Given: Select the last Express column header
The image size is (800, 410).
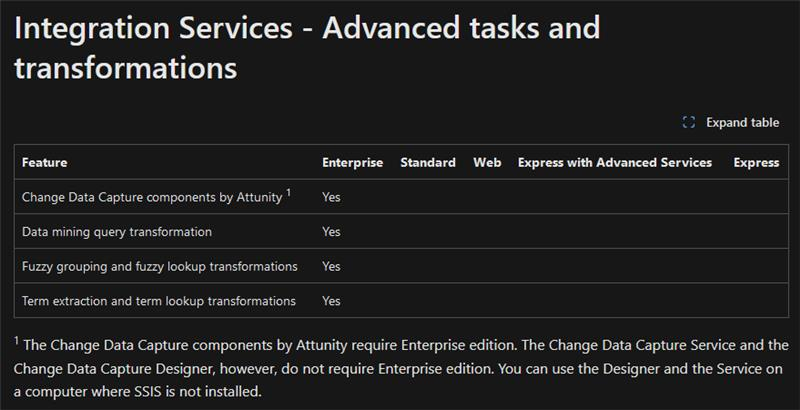Looking at the screenshot, I should pyautogui.click(x=756, y=162).
